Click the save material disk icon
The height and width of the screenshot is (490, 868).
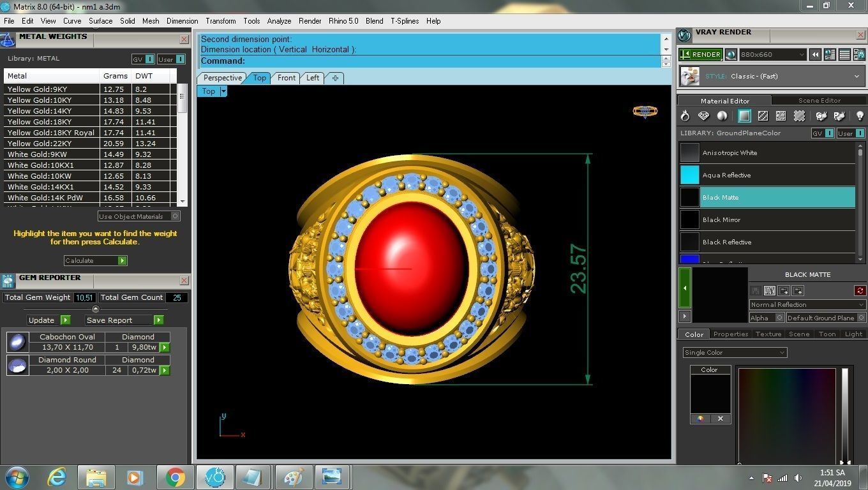(x=756, y=290)
